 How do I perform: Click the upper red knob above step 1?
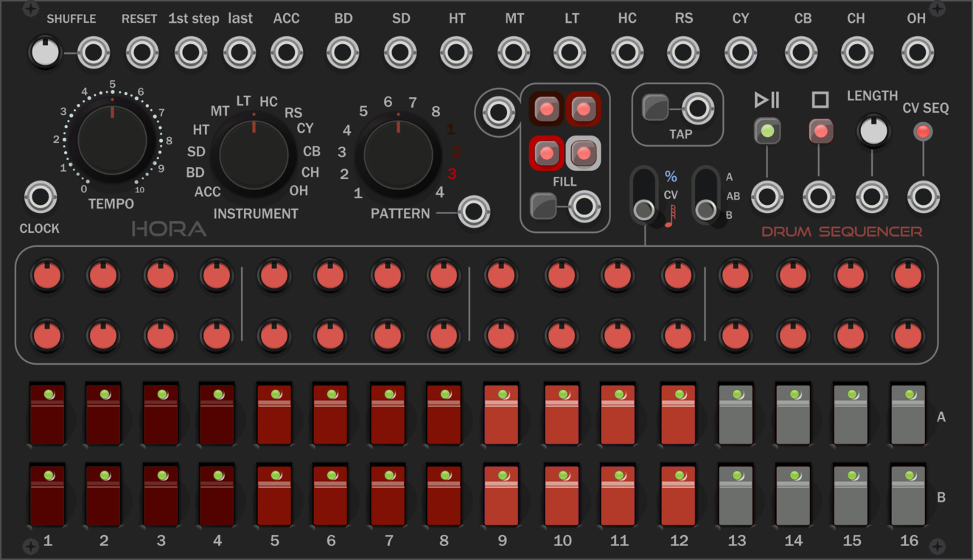(x=47, y=276)
